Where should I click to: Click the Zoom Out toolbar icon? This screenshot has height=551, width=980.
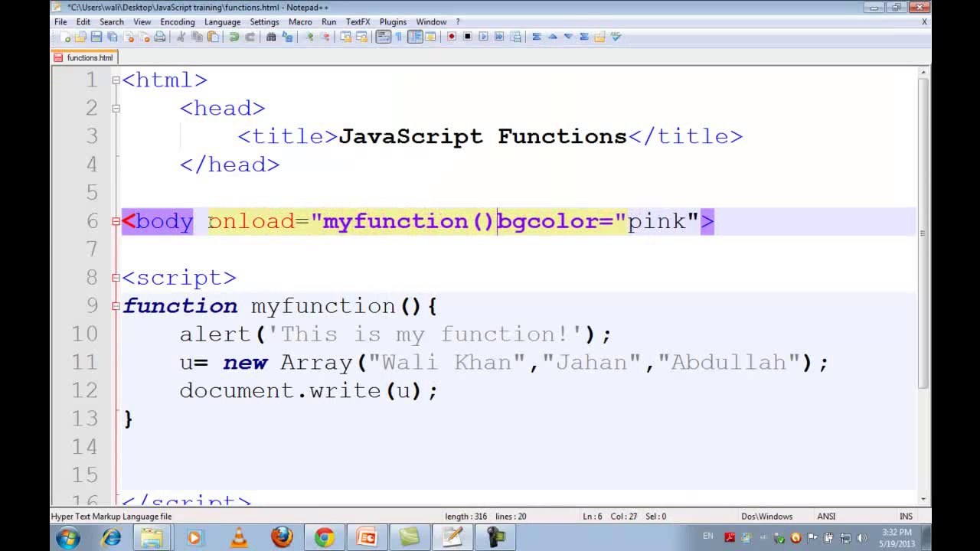tap(325, 37)
